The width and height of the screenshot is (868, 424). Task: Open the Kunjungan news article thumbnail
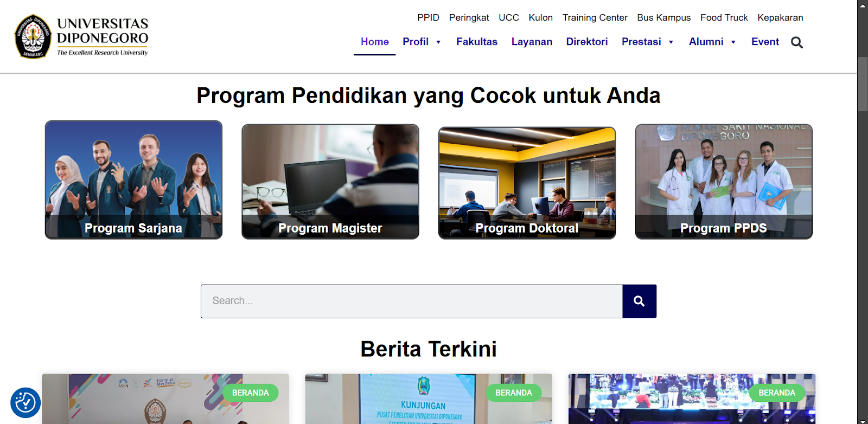click(429, 399)
